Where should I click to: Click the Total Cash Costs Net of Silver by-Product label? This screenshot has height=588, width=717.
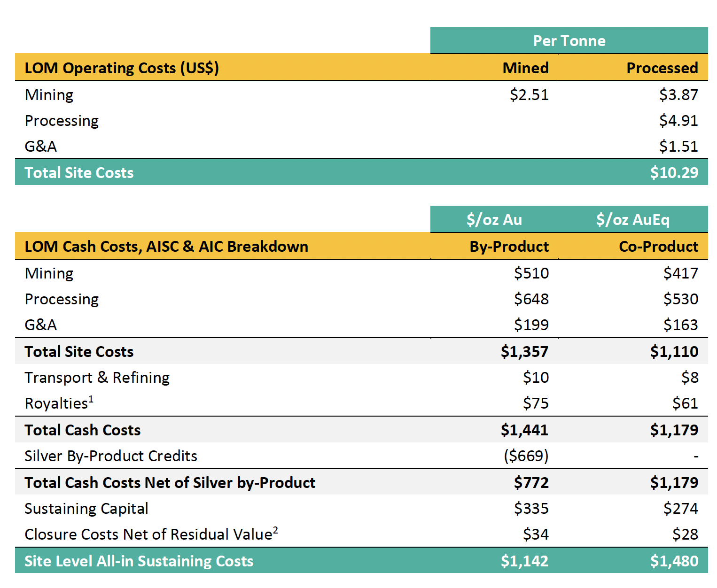[x=170, y=483]
